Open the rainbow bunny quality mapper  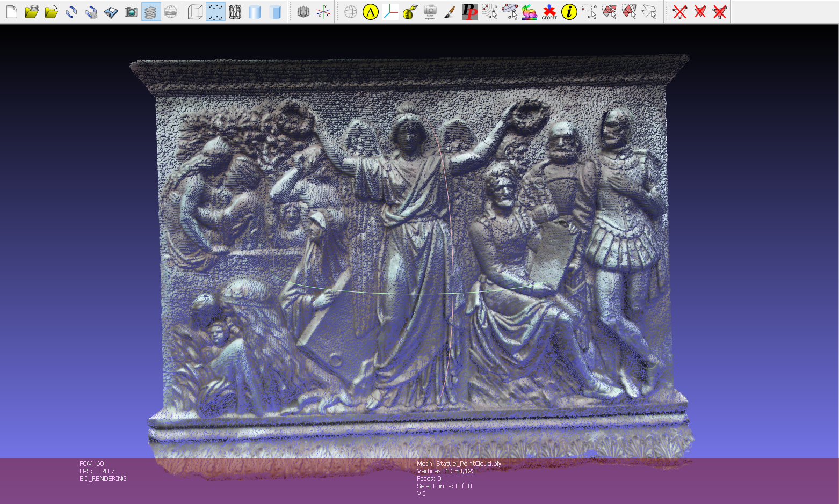(530, 12)
